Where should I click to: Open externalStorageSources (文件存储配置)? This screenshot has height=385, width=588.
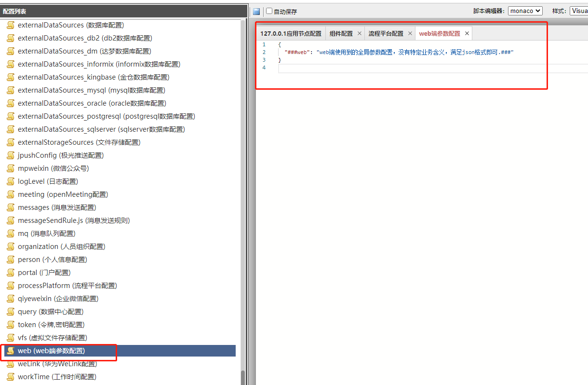[x=79, y=142]
